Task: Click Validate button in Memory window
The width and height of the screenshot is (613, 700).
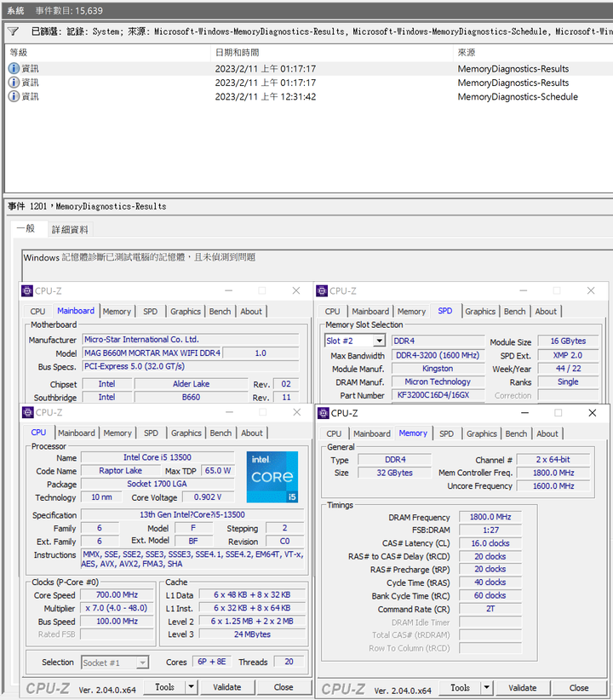Action: click(523, 688)
